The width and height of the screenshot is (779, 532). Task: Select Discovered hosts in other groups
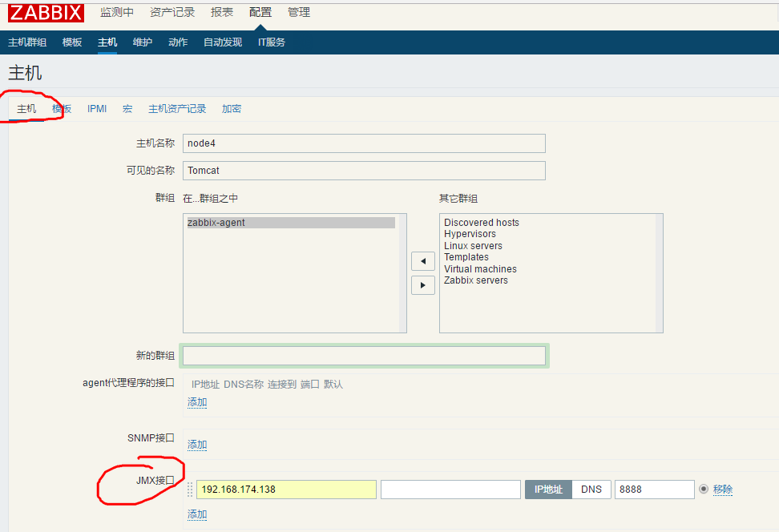[482, 223]
